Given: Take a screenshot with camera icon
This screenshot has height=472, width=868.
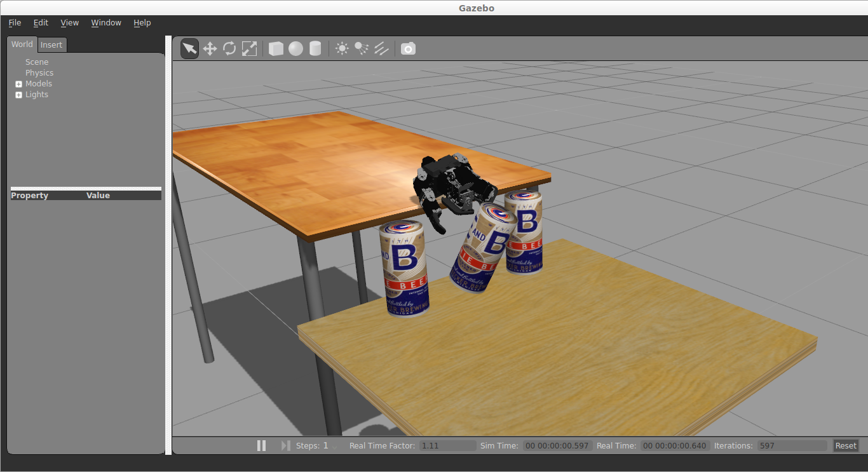Looking at the screenshot, I should tap(408, 49).
